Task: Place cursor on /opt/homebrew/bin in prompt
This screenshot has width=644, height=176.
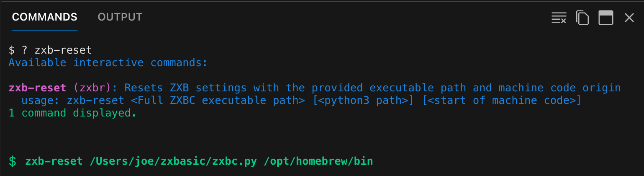Action: point(318,161)
